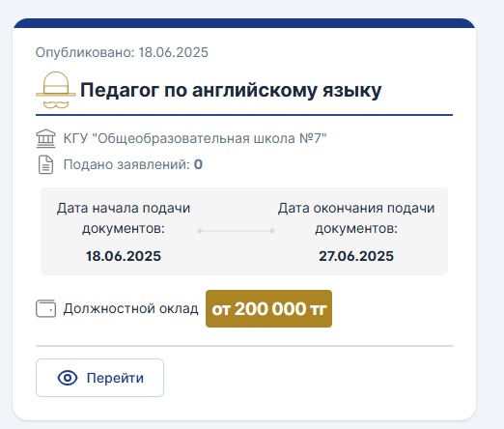Click the title Педагог по английскому языку
Viewport: 504px width, 429px height.
point(231,90)
